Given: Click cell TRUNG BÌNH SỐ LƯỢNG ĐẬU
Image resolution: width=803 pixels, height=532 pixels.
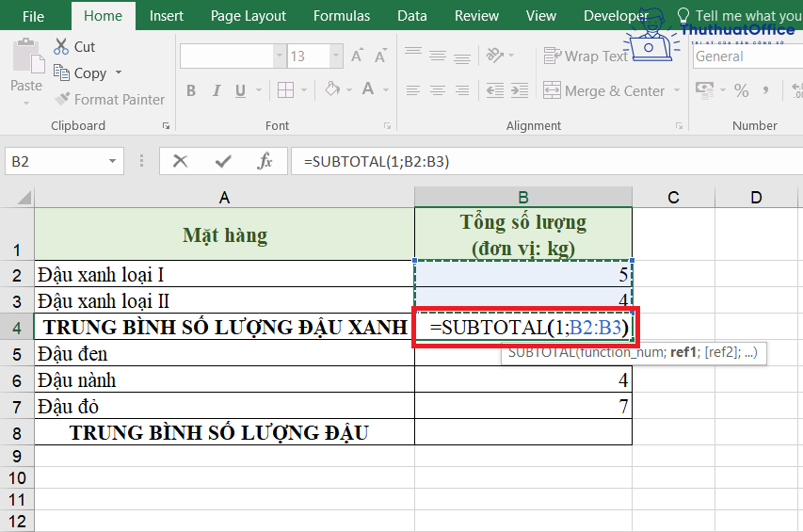Looking at the screenshot, I should [x=224, y=432].
